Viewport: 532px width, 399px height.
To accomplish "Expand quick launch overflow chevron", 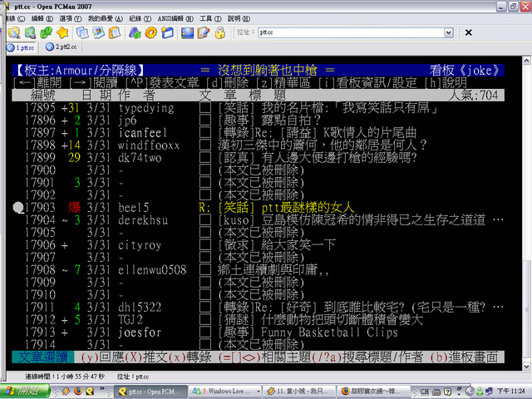I will pos(101,389).
